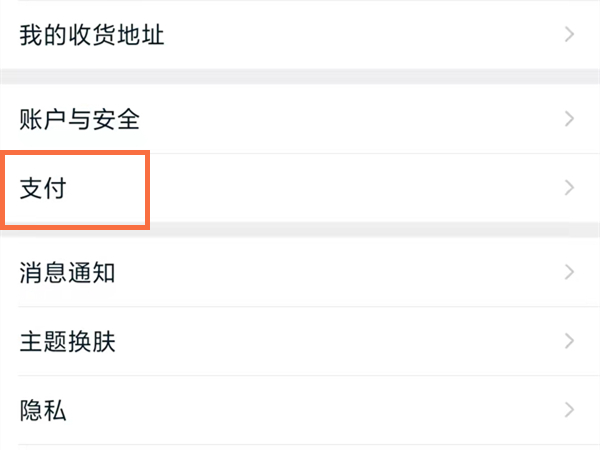
Task: Click the arrow icon for 主题换肤
Action: point(570,341)
